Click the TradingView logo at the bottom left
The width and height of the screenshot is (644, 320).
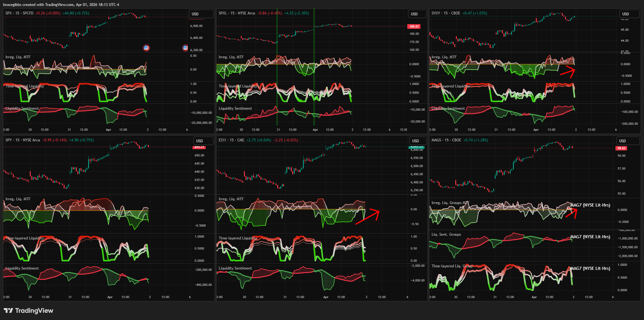coord(29,311)
